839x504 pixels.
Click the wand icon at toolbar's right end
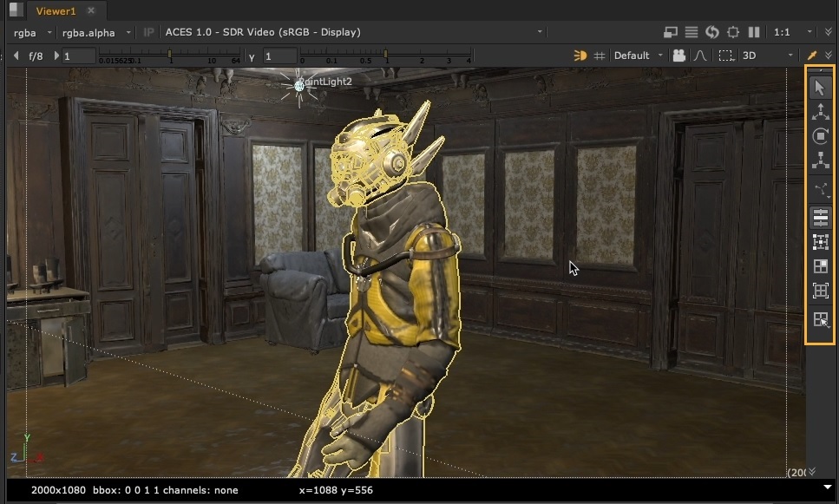tap(813, 56)
